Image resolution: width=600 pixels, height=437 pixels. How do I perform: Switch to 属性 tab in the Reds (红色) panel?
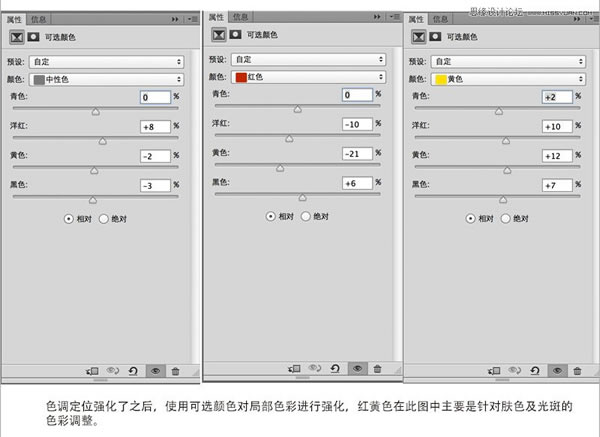tap(216, 17)
